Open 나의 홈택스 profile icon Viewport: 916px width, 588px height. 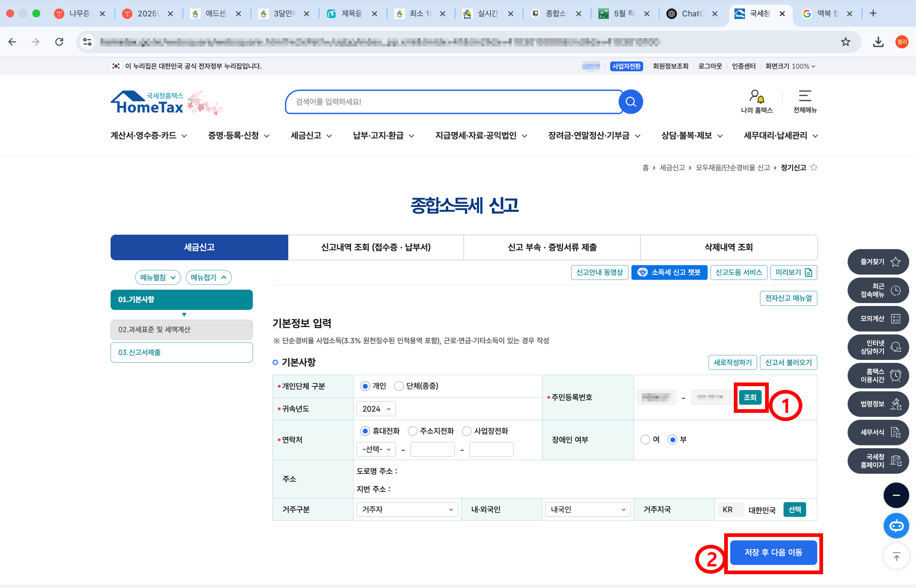point(756,97)
